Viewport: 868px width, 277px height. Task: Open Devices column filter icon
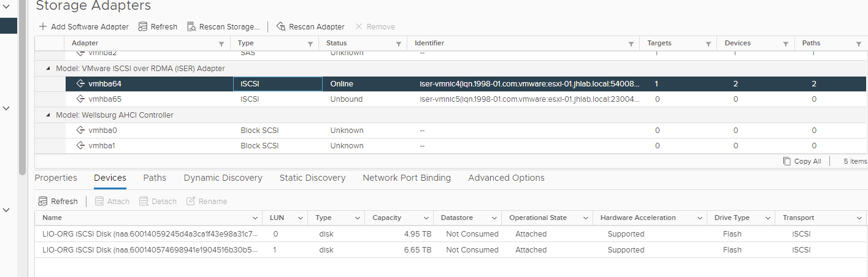(786, 44)
